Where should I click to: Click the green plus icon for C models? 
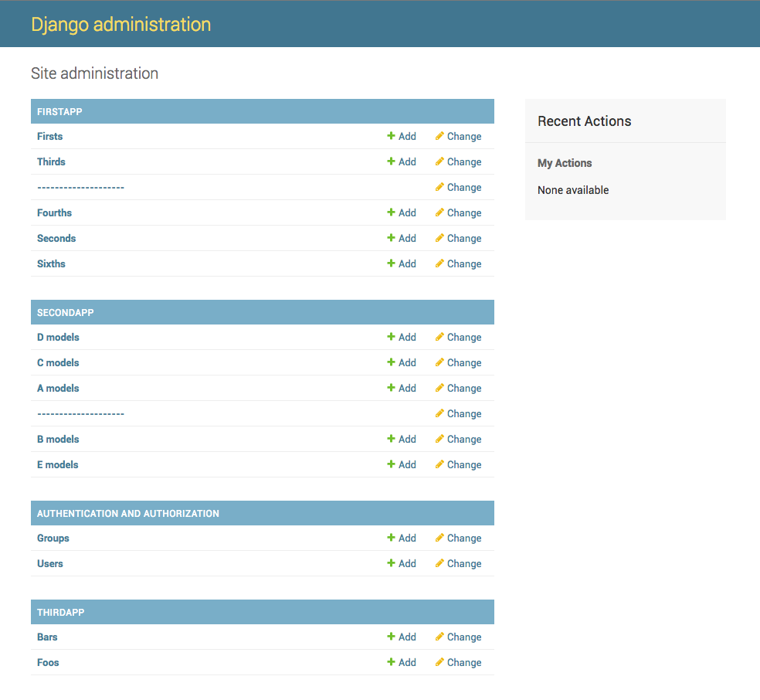391,362
